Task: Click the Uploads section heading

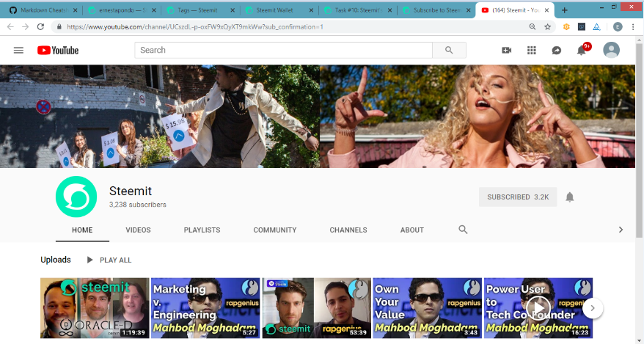Action: tap(56, 260)
